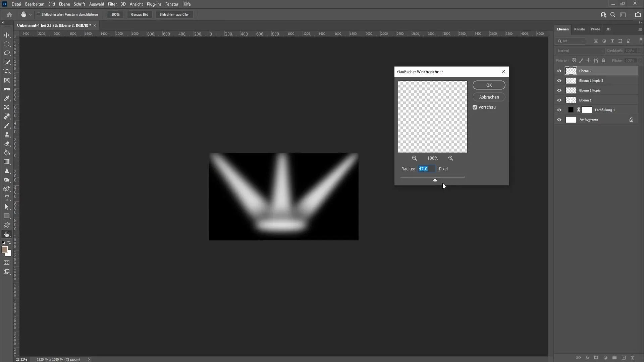Click the foreground color swatch
The width and height of the screenshot is (644, 362).
pos(5,250)
